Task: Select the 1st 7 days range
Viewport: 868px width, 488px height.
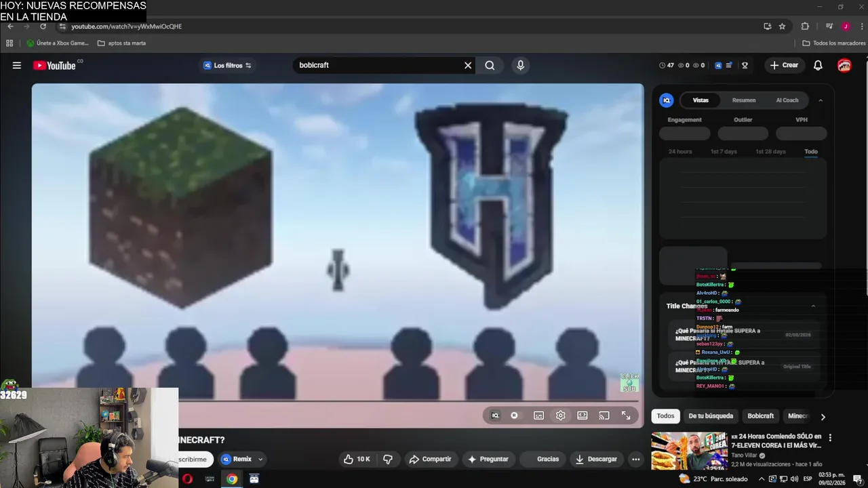Action: [x=724, y=152]
